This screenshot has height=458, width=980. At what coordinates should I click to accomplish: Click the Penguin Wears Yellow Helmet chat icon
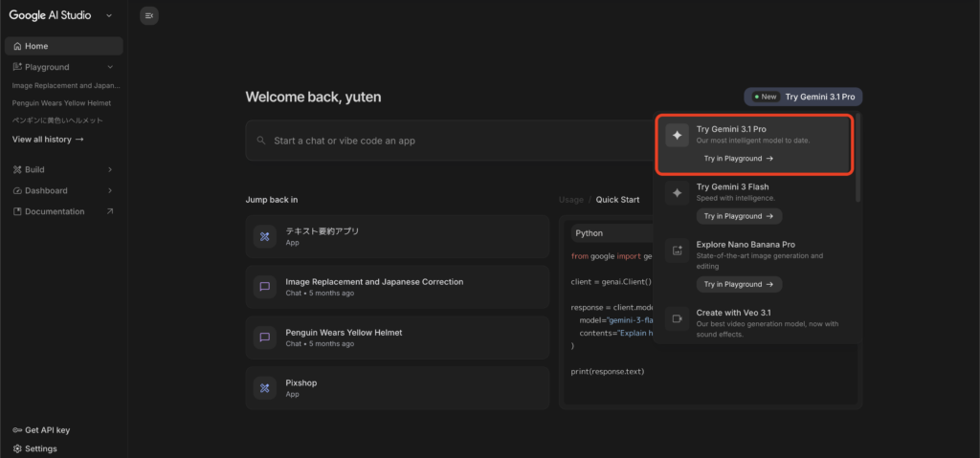265,338
